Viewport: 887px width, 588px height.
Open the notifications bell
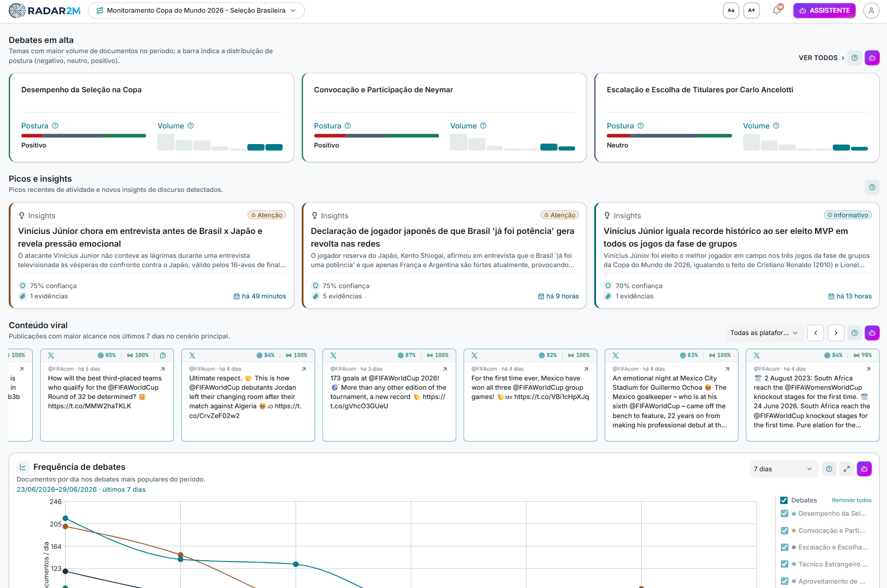click(x=777, y=10)
